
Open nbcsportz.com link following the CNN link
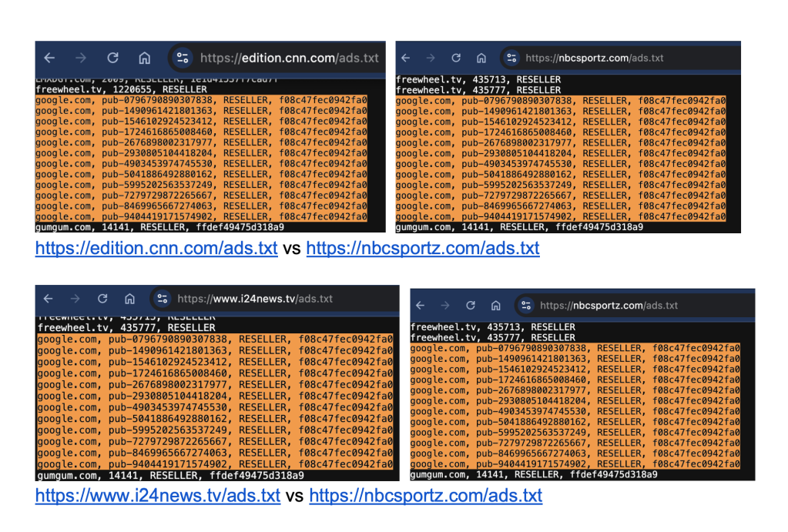[x=422, y=249]
